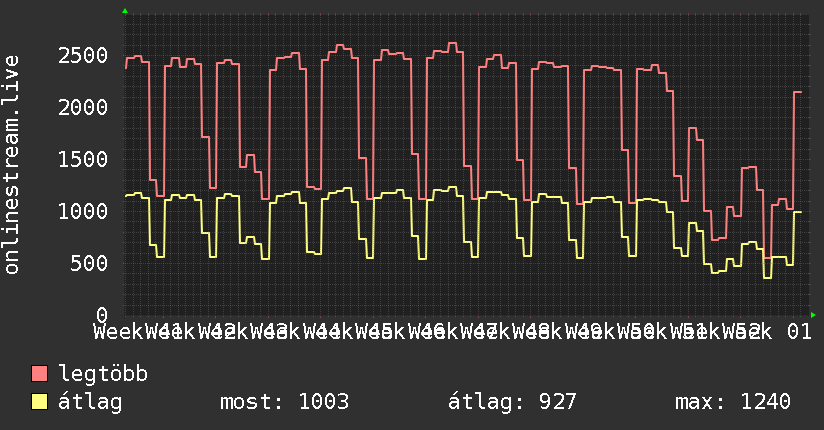Click the red legtöbb legend swatch

click(39, 374)
